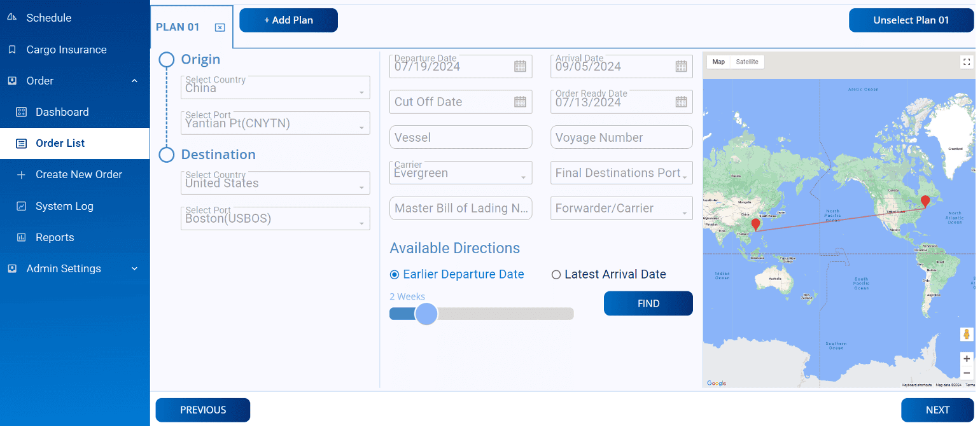
Task: Open the Origin Select Country dropdown
Action: pyautogui.click(x=275, y=87)
